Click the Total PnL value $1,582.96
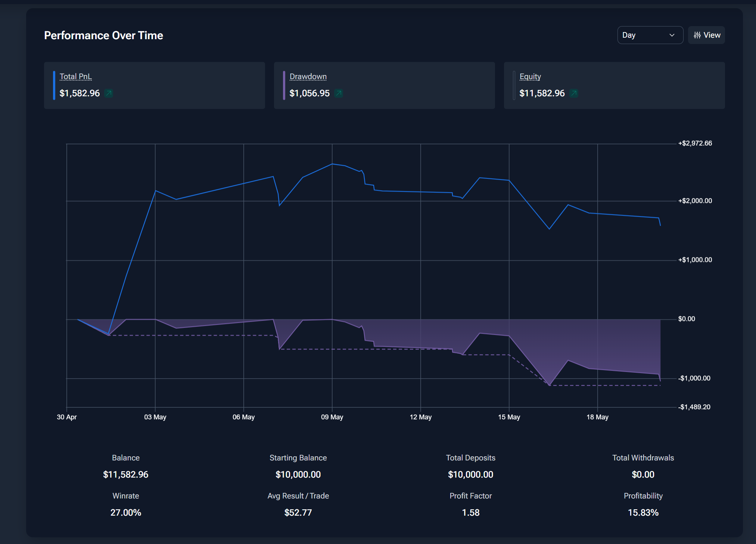 [80, 93]
